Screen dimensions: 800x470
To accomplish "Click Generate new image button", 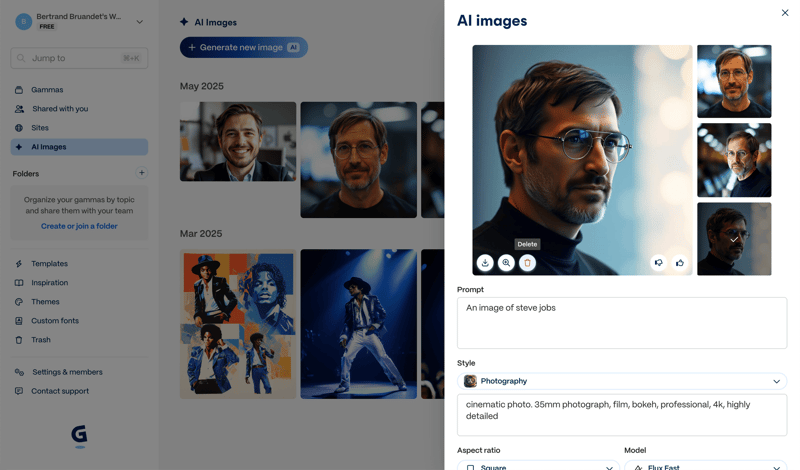I will [243, 47].
